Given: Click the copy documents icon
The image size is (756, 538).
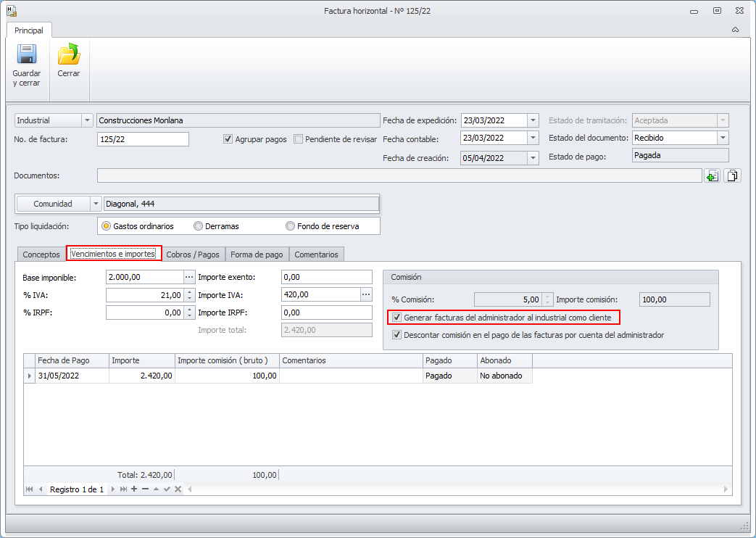Looking at the screenshot, I should tap(731, 175).
